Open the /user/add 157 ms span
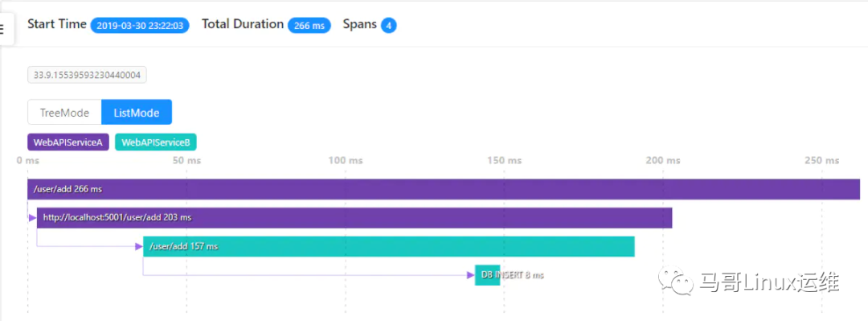 389,246
